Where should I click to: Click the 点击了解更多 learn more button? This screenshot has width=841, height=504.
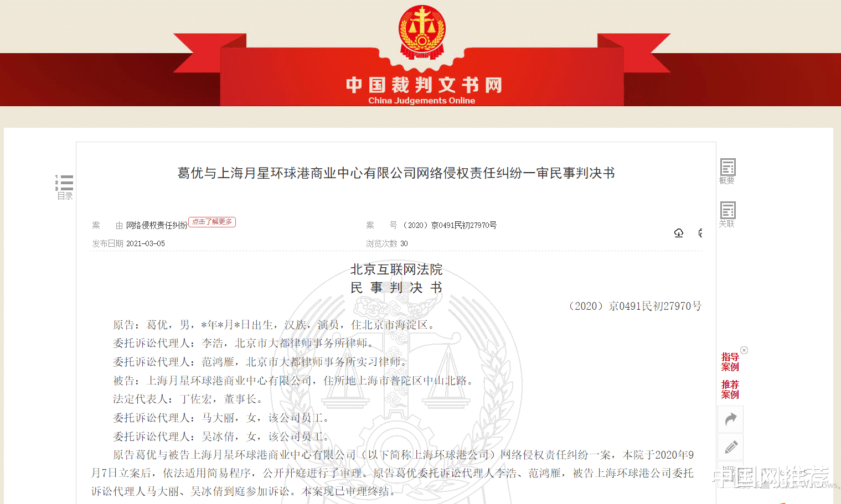212,222
